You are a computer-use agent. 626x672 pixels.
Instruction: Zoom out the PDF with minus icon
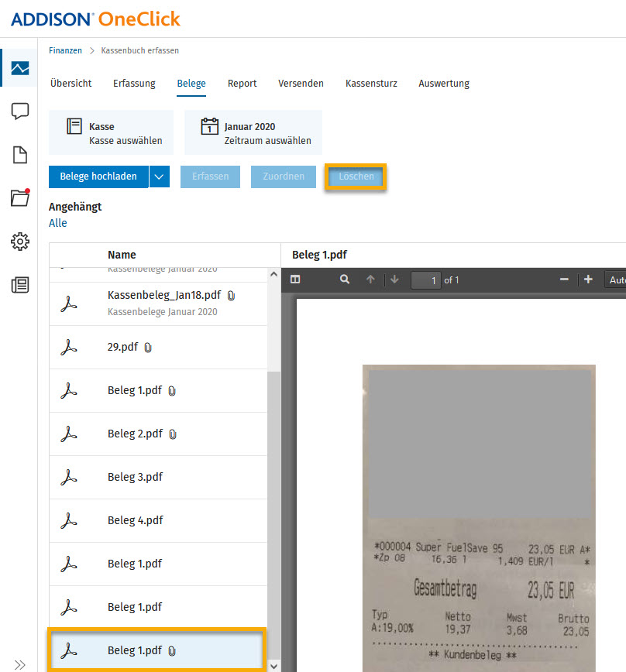tap(564, 279)
